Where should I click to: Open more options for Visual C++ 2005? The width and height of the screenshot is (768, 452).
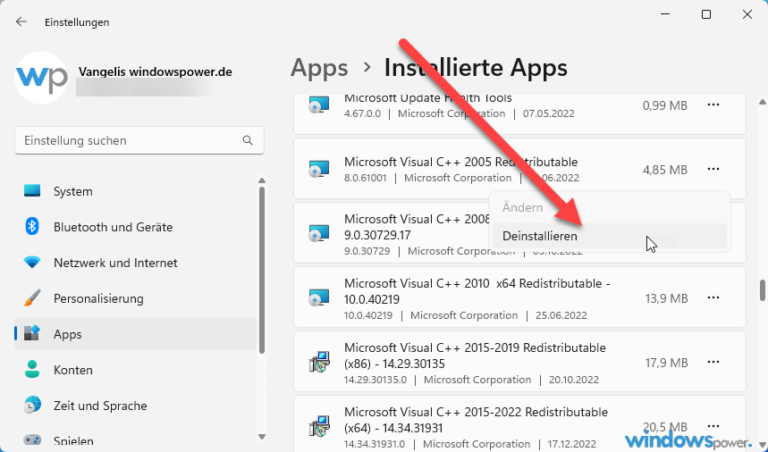[713, 169]
